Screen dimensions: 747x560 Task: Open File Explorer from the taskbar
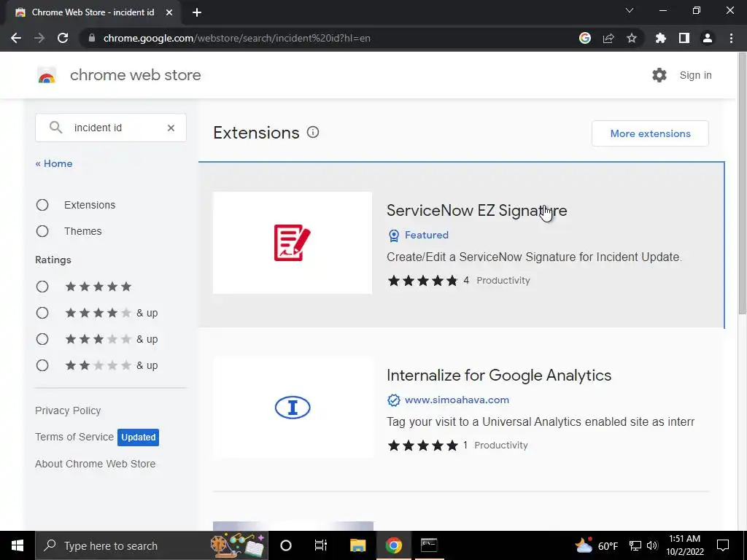coord(357,545)
